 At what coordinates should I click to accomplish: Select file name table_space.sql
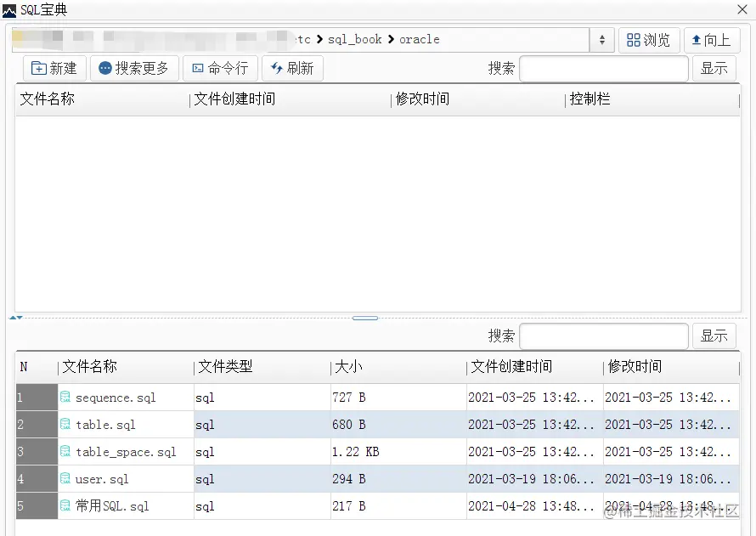126,452
